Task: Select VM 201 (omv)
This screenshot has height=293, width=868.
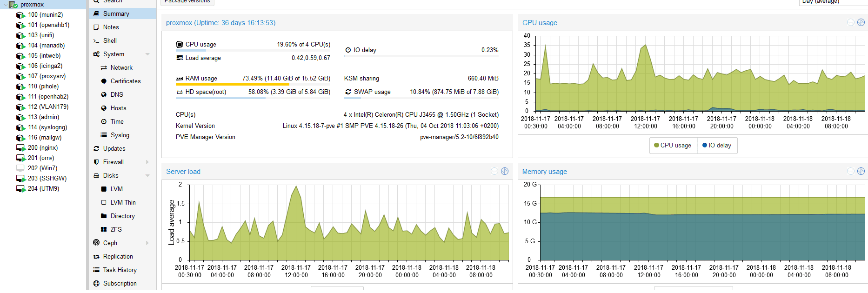Action: 41,158
